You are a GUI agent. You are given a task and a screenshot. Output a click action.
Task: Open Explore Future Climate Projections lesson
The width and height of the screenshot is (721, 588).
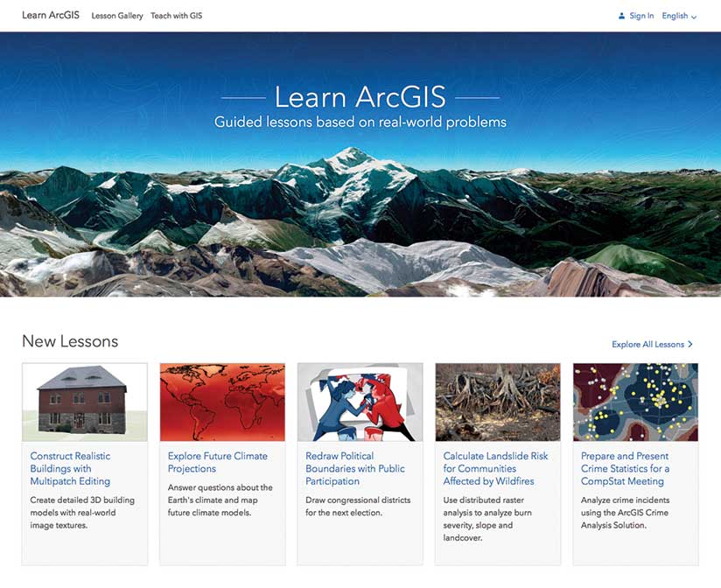pyautogui.click(x=218, y=462)
